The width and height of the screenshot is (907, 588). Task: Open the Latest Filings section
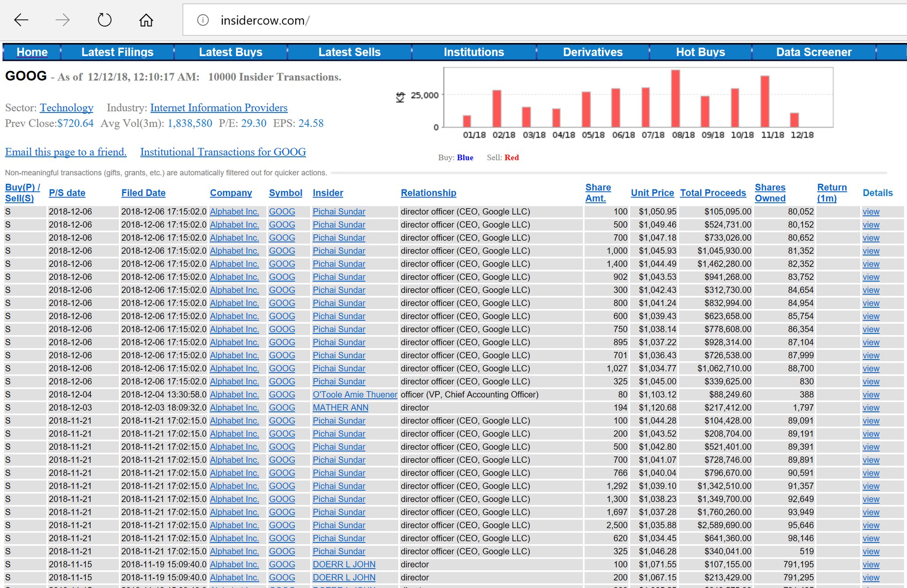click(x=116, y=52)
